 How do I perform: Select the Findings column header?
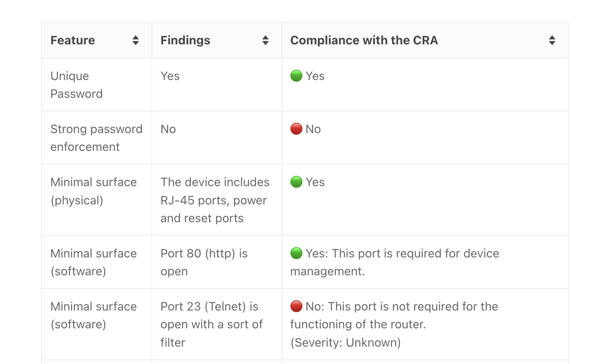pyautogui.click(x=185, y=40)
